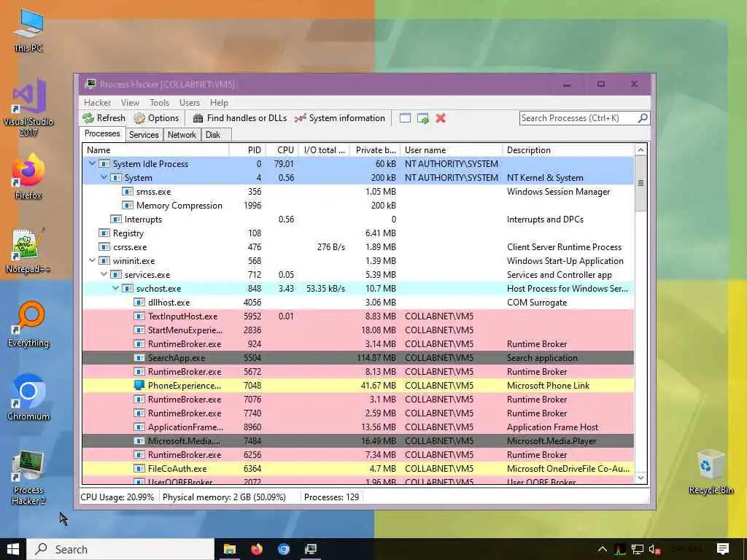Open the Tools menu
Screen dimensions: 747x560
pyautogui.click(x=159, y=103)
